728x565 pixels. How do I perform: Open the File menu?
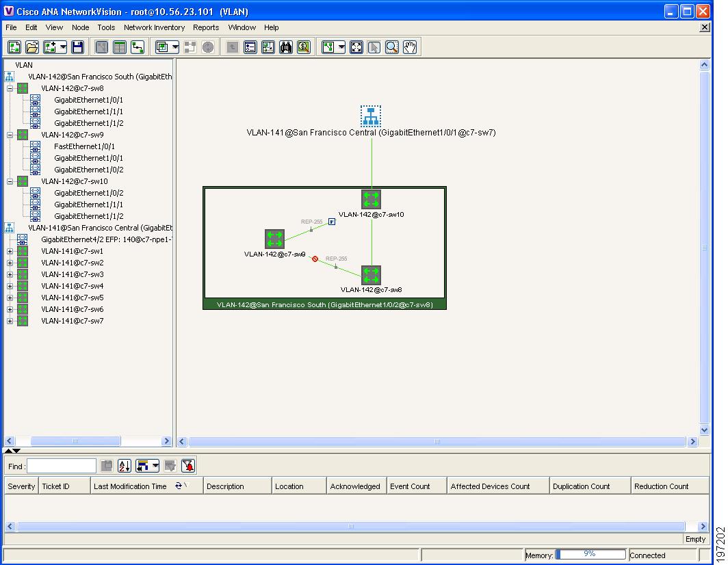click(11, 27)
